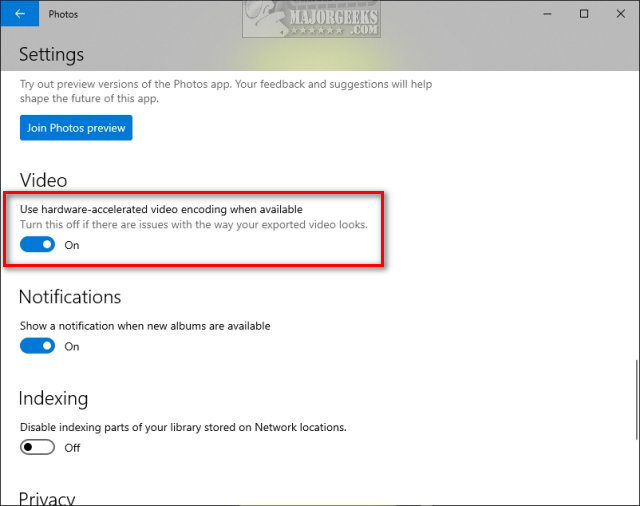640x506 pixels.
Task: Click the Settings page title
Action: 51,54
